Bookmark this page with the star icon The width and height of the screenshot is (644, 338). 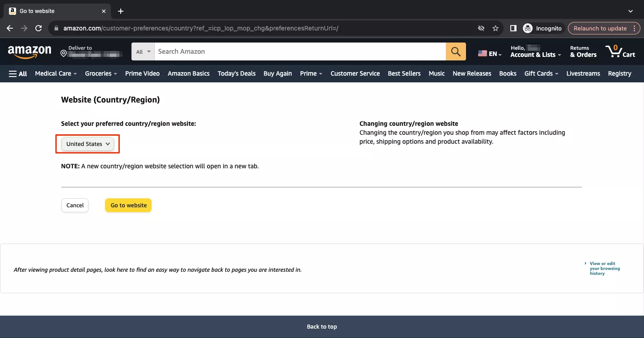coord(496,28)
